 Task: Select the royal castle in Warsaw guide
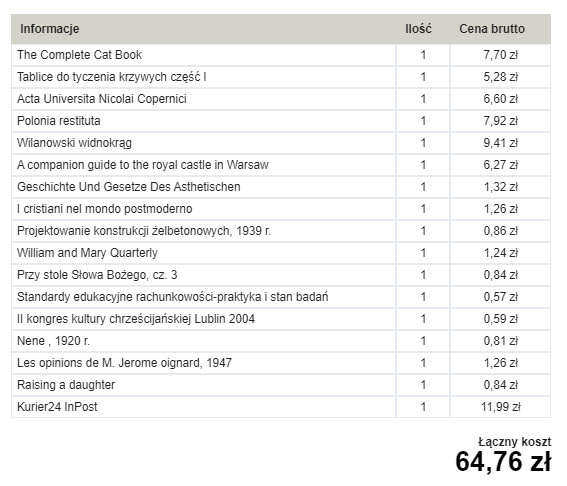click(x=281, y=165)
